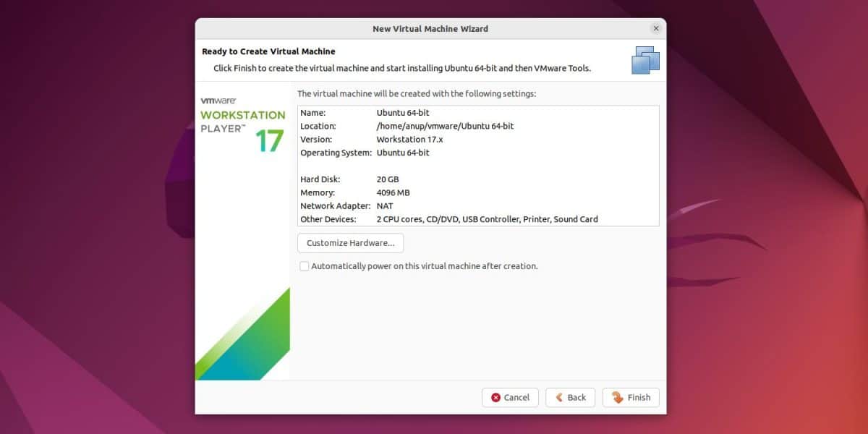Image resolution: width=868 pixels, height=434 pixels.
Task: Enable automatically power on after creation
Action: point(304,266)
